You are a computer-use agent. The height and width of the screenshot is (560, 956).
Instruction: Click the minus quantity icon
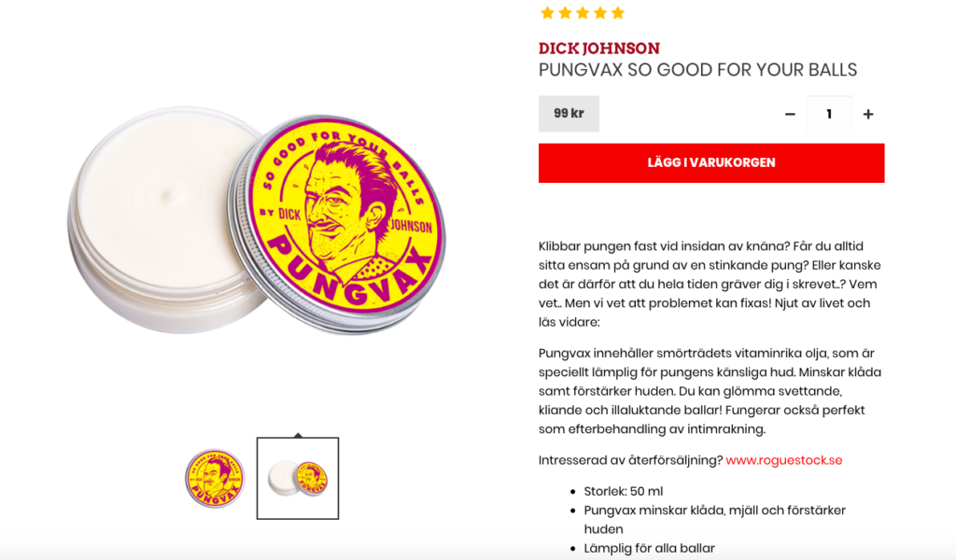pyautogui.click(x=790, y=114)
